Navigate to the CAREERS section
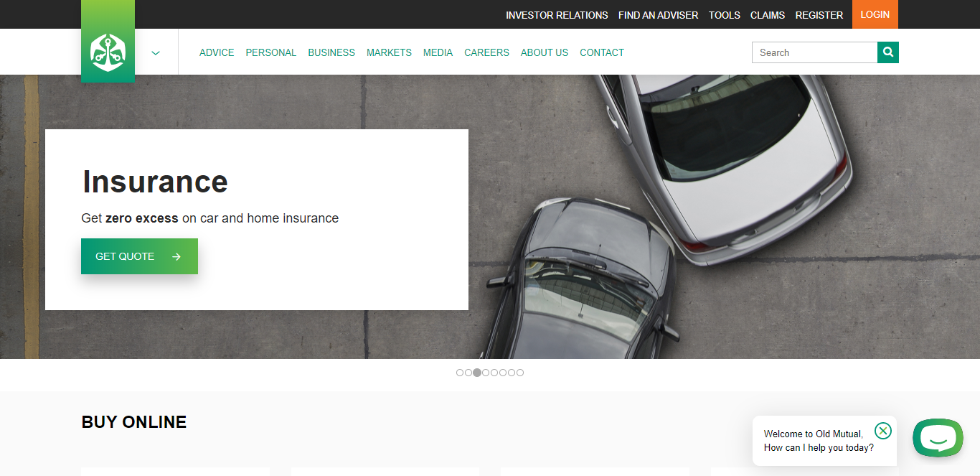Image resolution: width=980 pixels, height=476 pixels. pyautogui.click(x=486, y=52)
